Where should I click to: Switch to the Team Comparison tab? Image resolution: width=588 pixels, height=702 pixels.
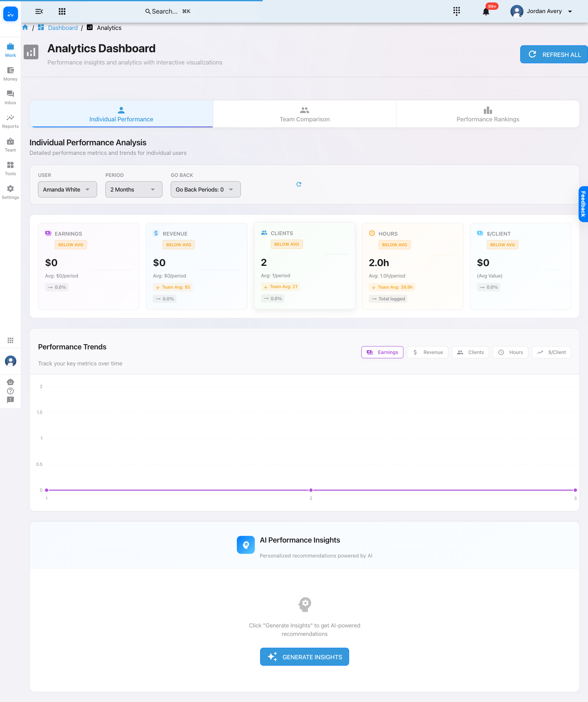(305, 114)
